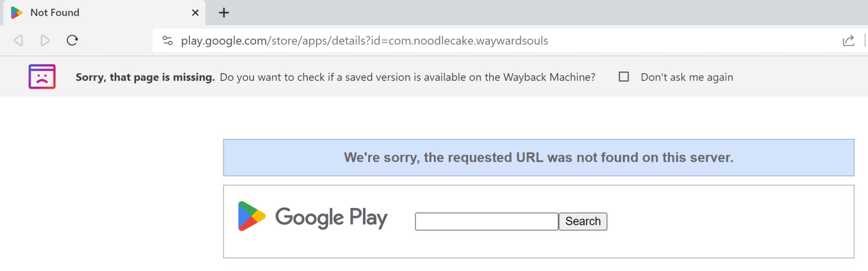Click the Google Play triangle logo

251,216
